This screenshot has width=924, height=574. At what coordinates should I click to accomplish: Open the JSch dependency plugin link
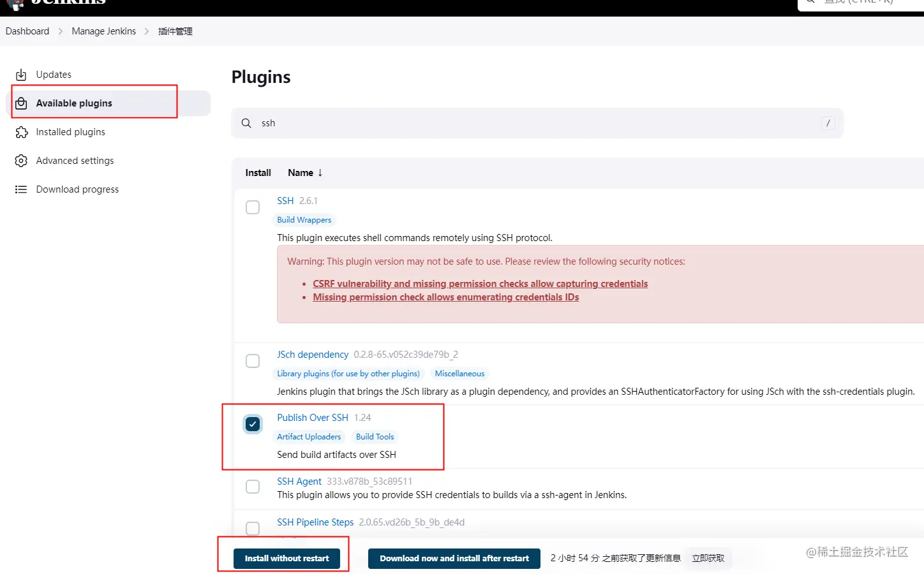coord(313,355)
